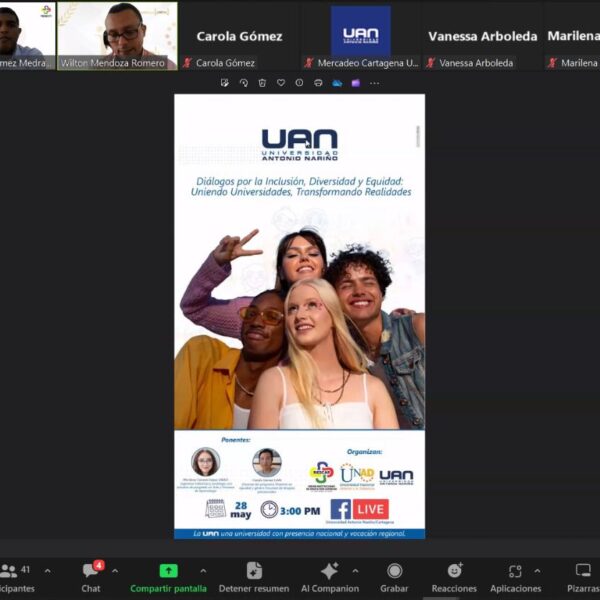Click the blue footer banner on the poster
Image resolution: width=600 pixels, height=600 pixels.
coord(299,534)
